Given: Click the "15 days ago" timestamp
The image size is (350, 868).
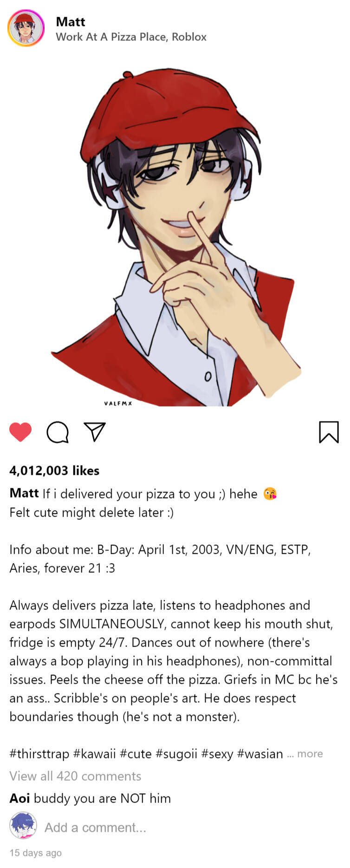Looking at the screenshot, I should (36, 853).
